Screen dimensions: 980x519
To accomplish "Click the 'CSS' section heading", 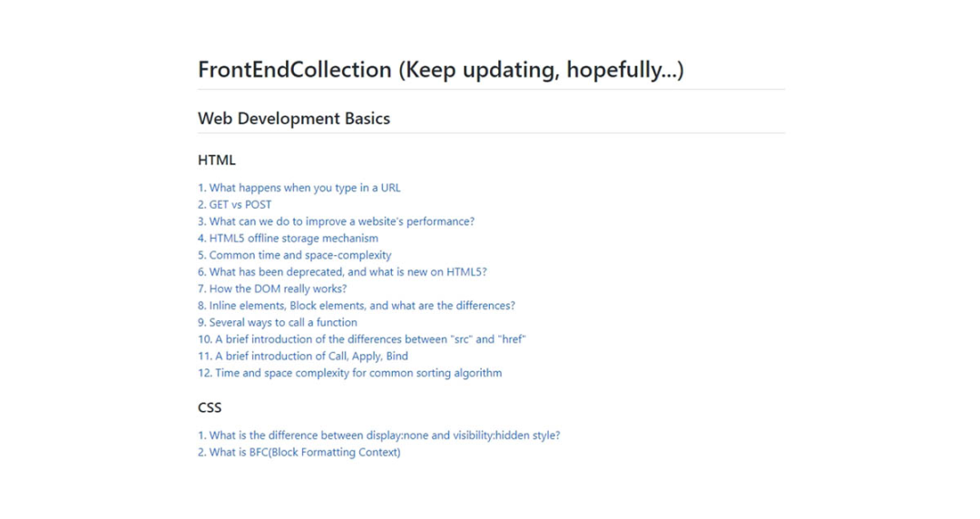I will pyautogui.click(x=210, y=407).
